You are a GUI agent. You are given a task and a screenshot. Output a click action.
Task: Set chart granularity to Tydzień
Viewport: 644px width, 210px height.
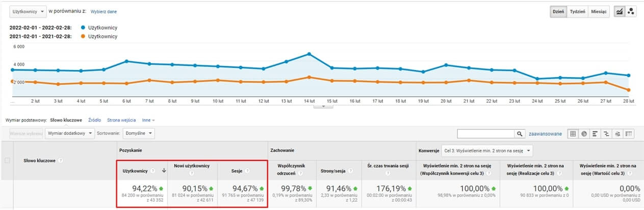[x=577, y=12]
